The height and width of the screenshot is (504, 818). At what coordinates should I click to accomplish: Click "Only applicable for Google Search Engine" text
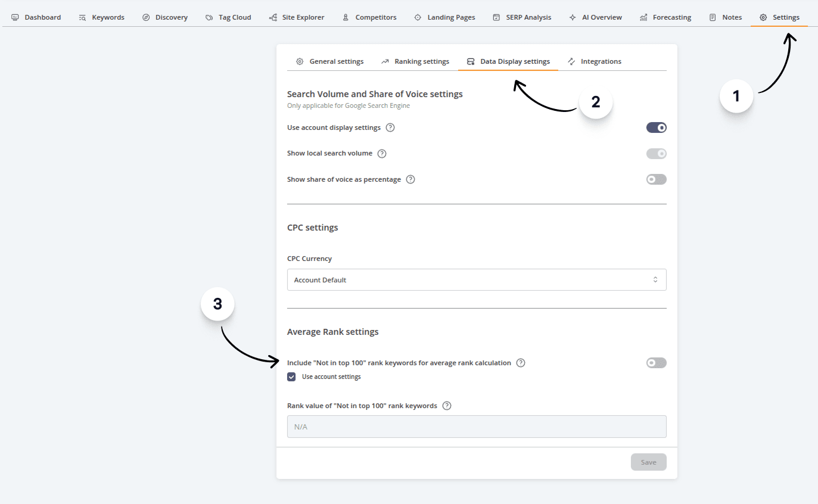[x=349, y=106]
